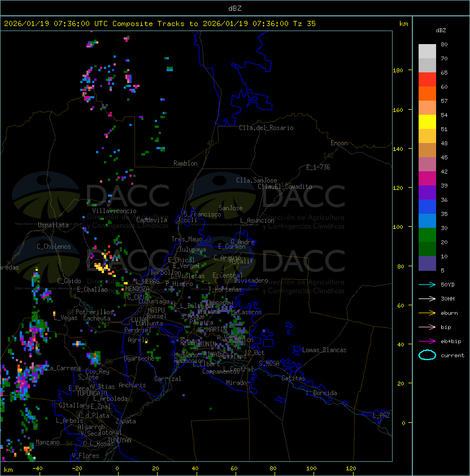Image resolution: width=470 pixels, height=476 pixels.
Task: Click the dBZ legend heading
Action: pyautogui.click(x=441, y=31)
